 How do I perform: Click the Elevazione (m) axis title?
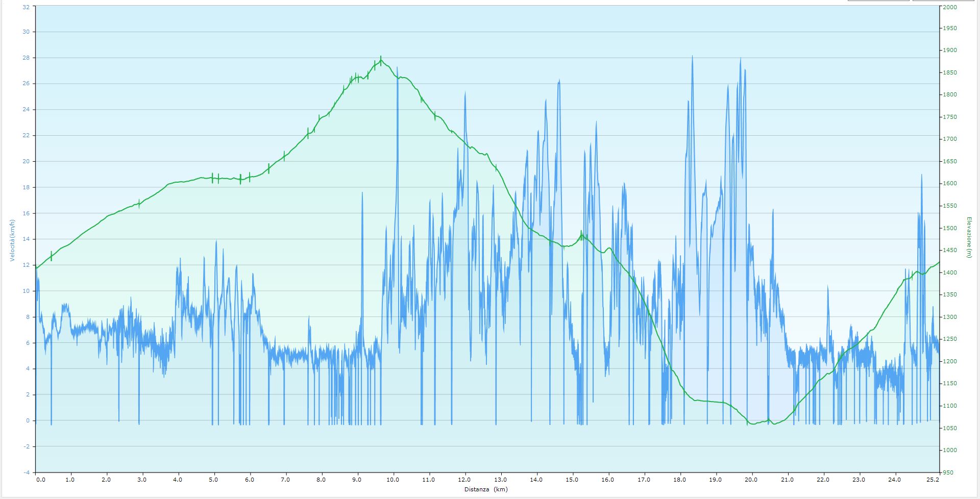coord(968,237)
